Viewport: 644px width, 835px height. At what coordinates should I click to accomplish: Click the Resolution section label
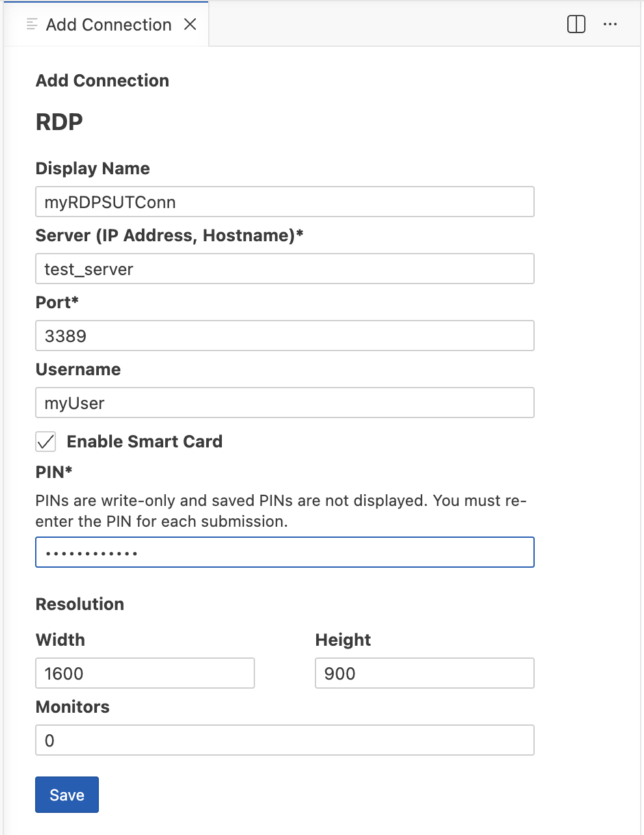(79, 604)
